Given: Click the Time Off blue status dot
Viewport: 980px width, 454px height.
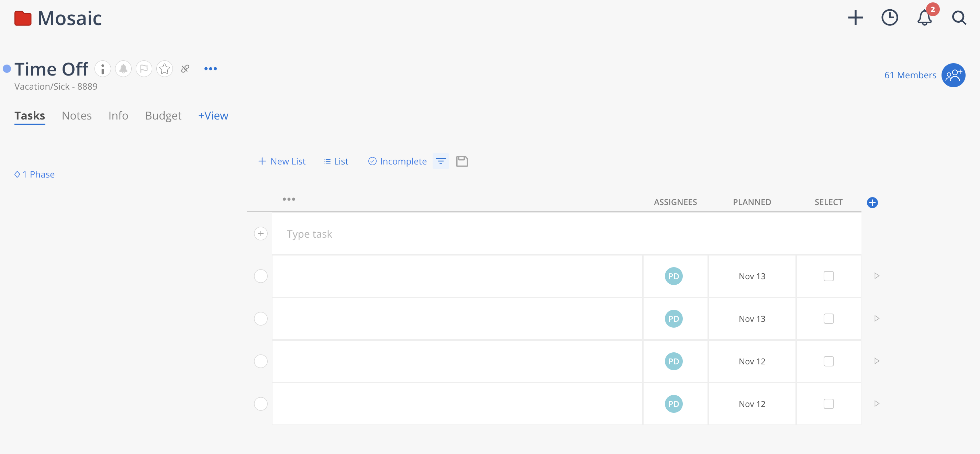Looking at the screenshot, I should pos(7,69).
